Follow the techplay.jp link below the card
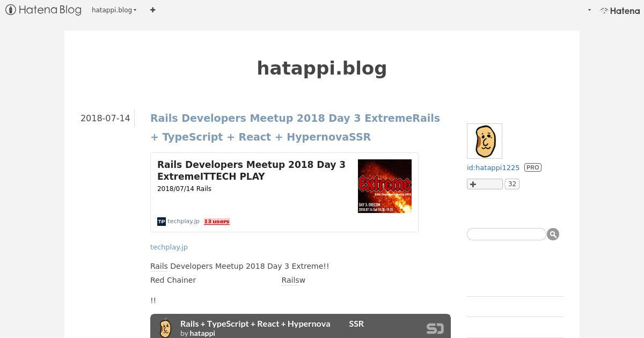 (169, 247)
